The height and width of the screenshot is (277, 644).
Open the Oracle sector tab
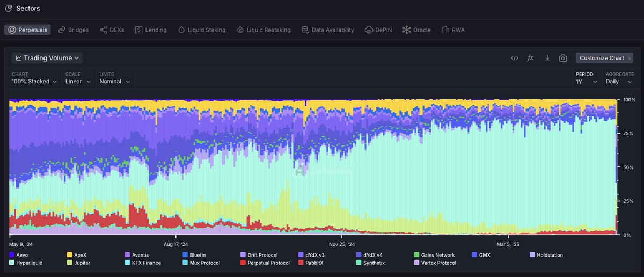pyautogui.click(x=416, y=30)
